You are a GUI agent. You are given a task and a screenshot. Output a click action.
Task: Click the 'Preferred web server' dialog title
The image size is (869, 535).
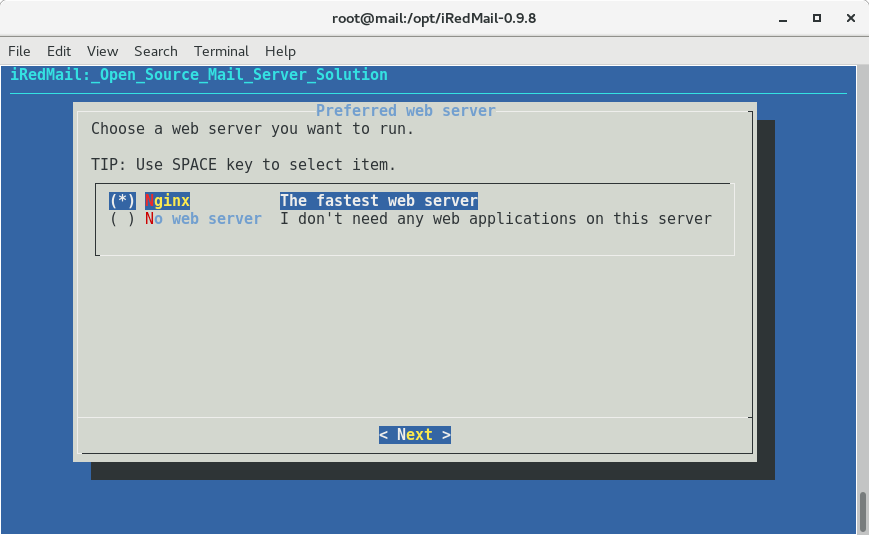click(406, 111)
